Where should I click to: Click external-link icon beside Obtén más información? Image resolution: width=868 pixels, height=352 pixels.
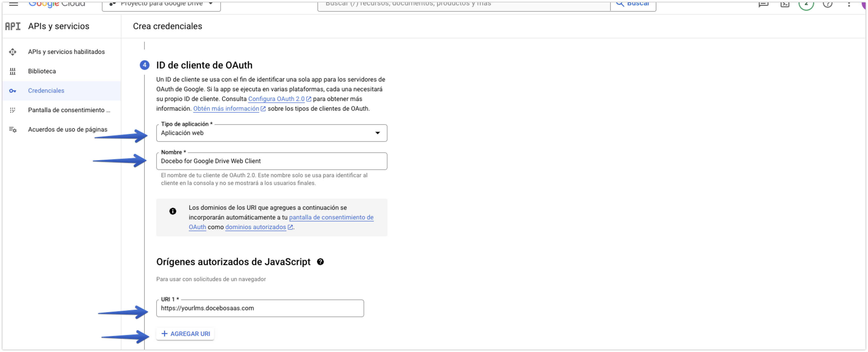[x=263, y=109]
